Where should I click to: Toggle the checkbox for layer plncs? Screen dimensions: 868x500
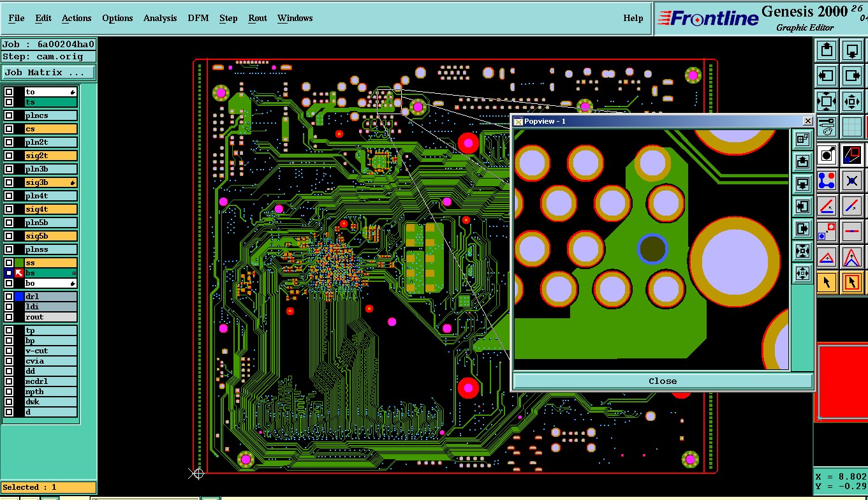(9, 115)
